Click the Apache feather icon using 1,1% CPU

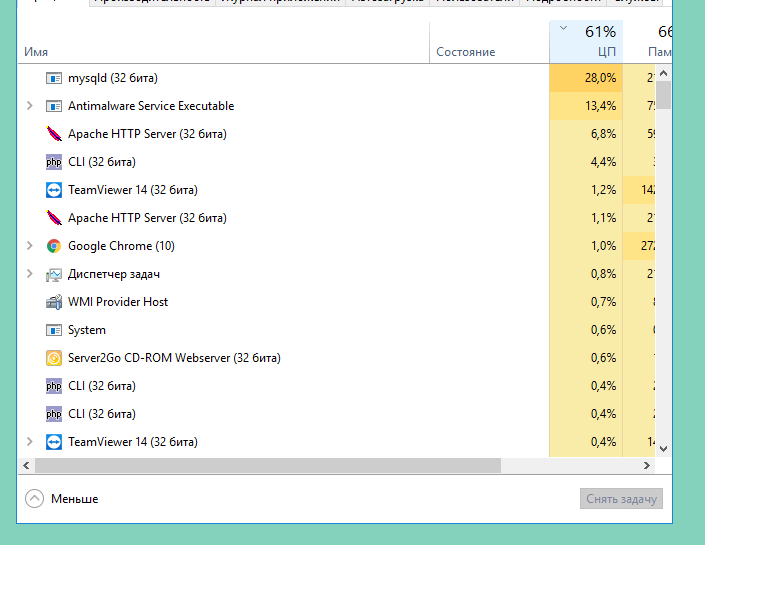click(54, 218)
